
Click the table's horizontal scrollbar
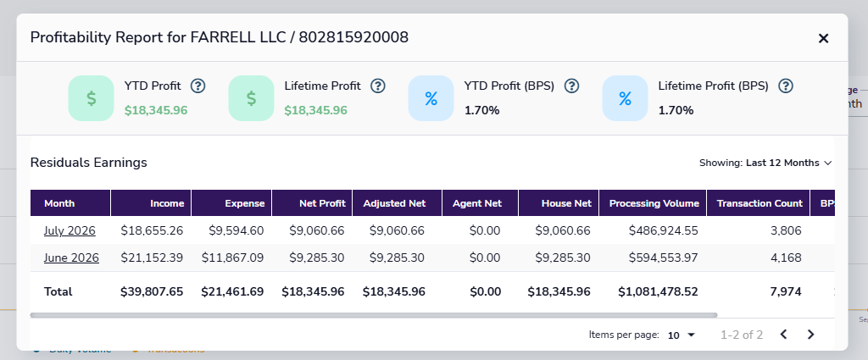(x=374, y=315)
